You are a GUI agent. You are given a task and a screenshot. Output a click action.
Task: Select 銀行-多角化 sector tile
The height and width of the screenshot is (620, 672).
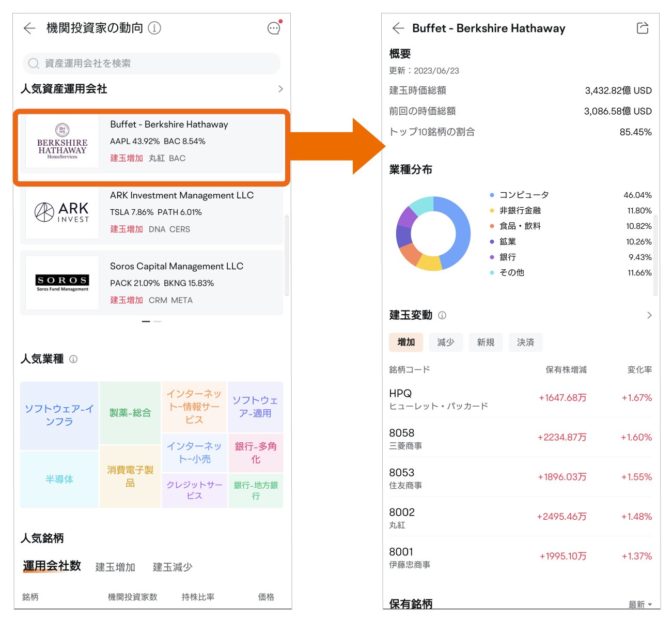click(256, 453)
